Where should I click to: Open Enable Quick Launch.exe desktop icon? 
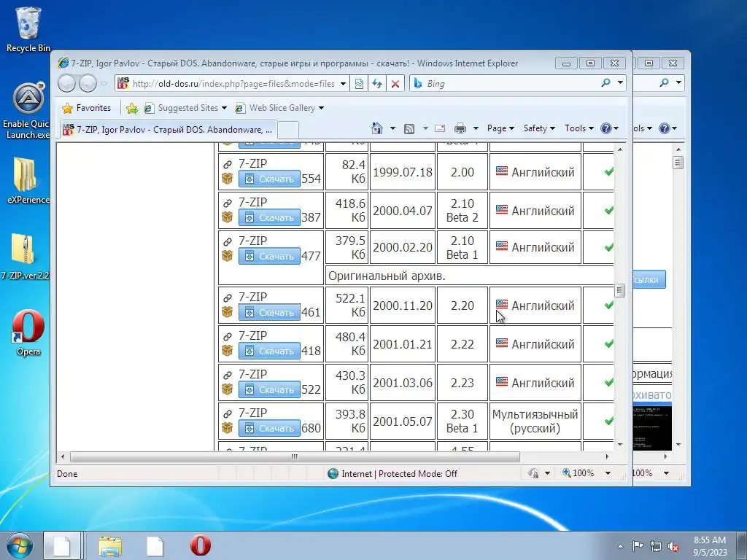click(28, 111)
